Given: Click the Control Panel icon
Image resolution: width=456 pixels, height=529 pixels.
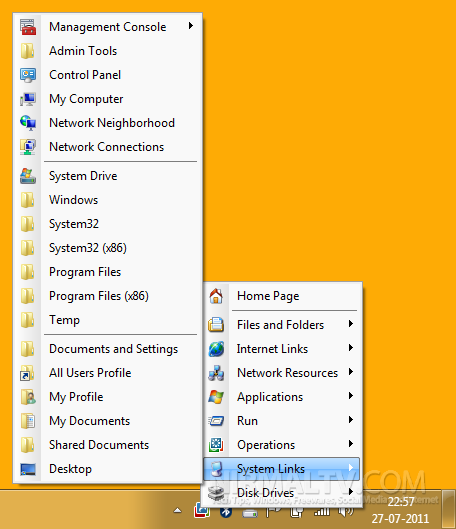Looking at the screenshot, I should pos(28,75).
